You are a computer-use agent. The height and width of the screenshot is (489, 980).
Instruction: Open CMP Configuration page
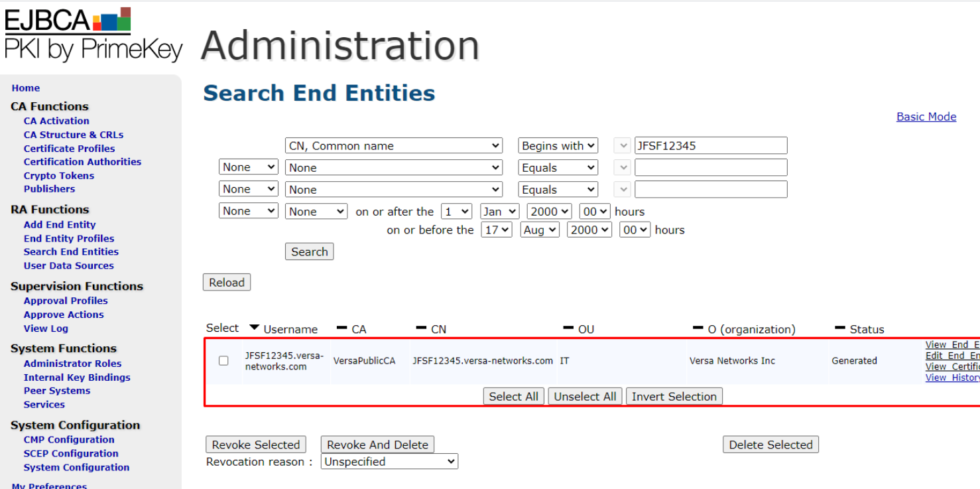tap(69, 440)
